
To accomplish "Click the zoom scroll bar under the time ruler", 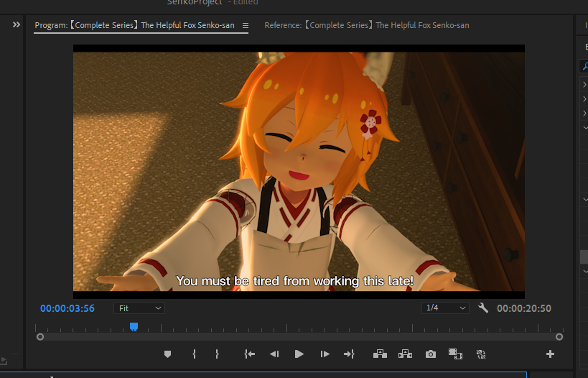I will [x=299, y=337].
